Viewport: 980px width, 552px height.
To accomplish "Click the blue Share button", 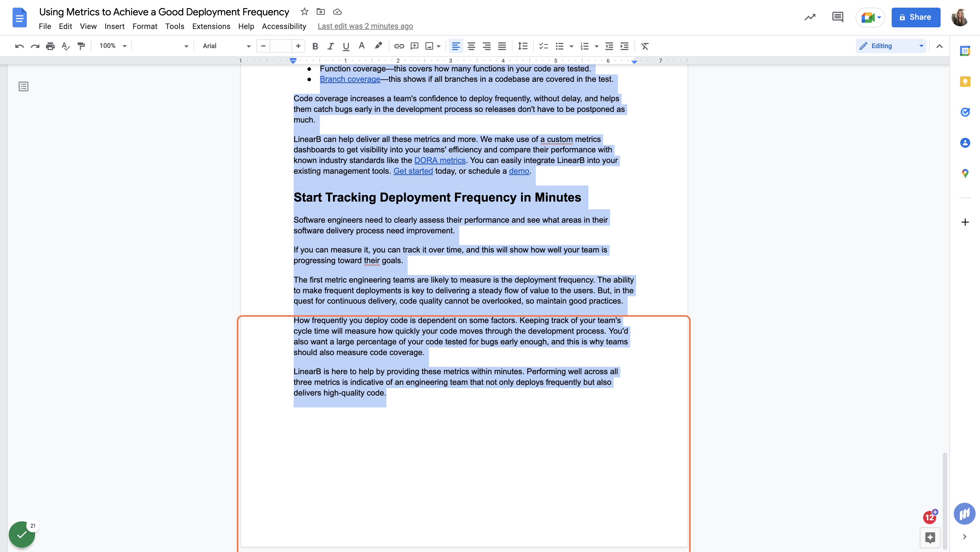I will pyautogui.click(x=916, y=17).
